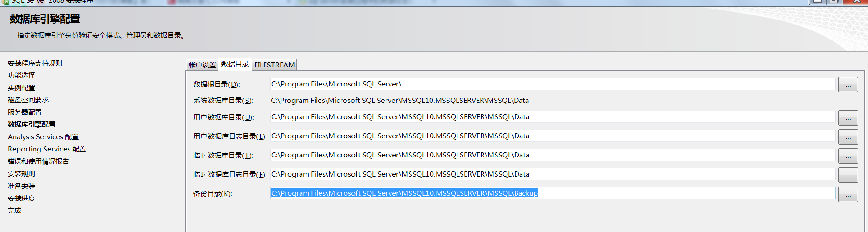Open the FILESTREAM tab
Viewport: 868px width, 232px height.
[275, 65]
